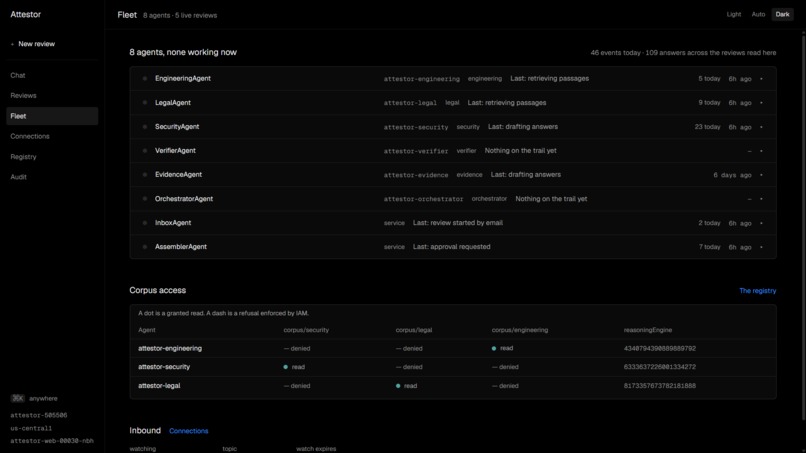Expand the InboxAgent row trailing marker
This screenshot has height=453, width=806.
(x=761, y=223)
